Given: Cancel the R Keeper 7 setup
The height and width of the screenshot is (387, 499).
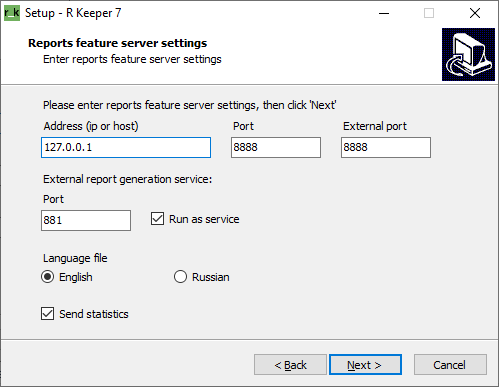Looking at the screenshot, I should 450,365.
